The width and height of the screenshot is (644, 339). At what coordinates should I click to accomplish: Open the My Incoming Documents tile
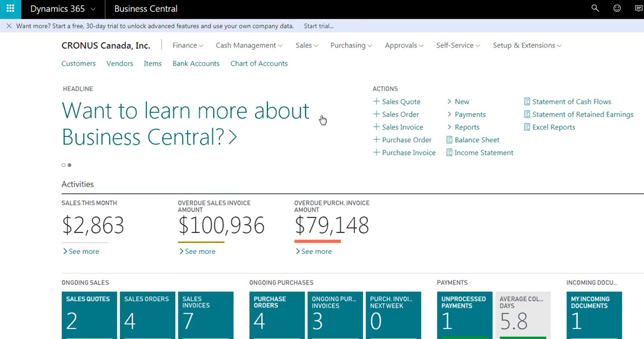coord(594,315)
